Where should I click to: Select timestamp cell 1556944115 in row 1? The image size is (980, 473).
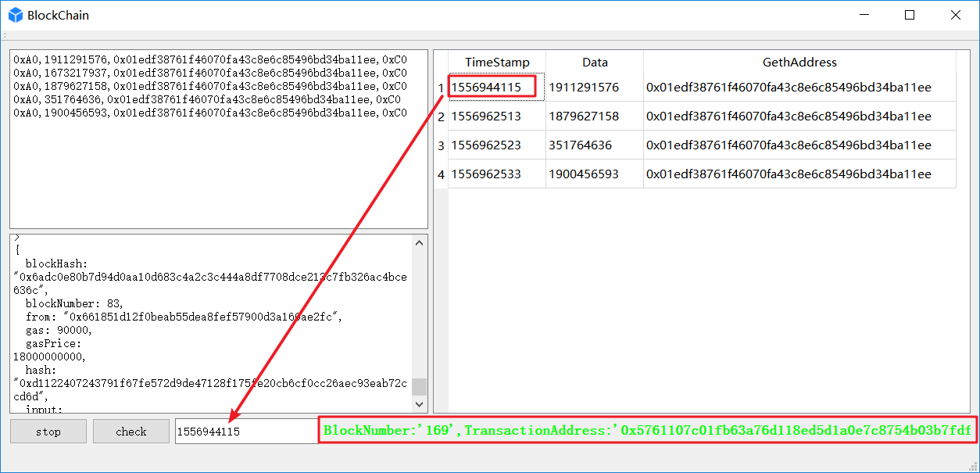pyautogui.click(x=497, y=87)
